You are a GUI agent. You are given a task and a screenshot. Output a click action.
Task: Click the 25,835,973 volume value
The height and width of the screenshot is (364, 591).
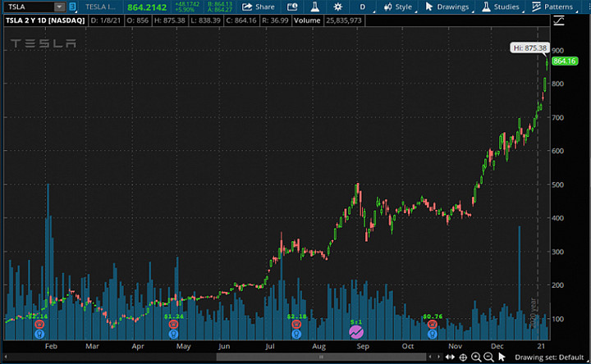click(344, 20)
